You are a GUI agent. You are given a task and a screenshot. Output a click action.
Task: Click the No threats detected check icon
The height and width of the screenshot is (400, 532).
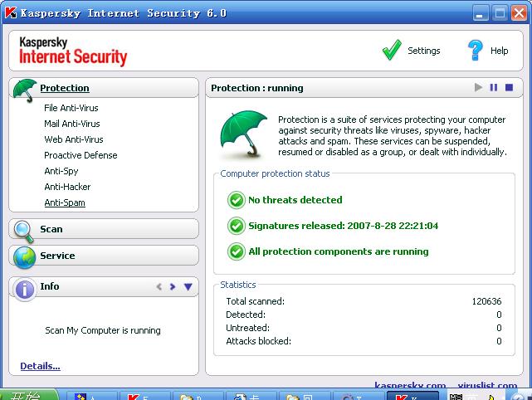click(237, 200)
